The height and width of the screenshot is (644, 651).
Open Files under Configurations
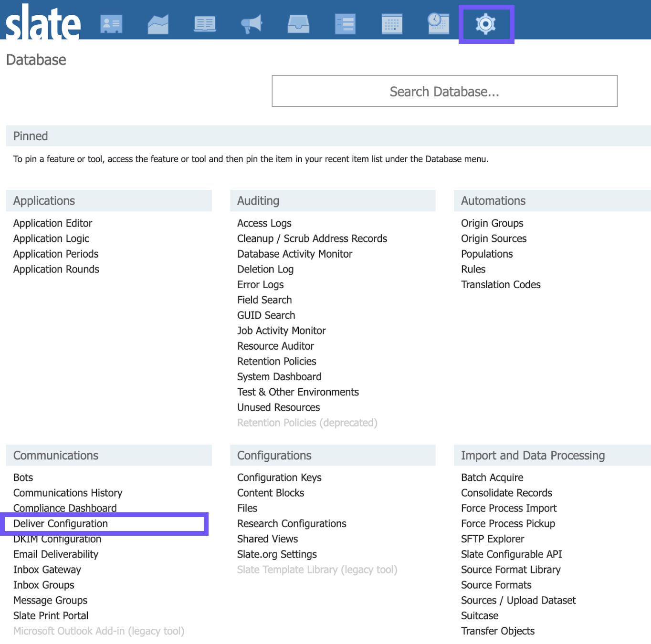pos(247,508)
